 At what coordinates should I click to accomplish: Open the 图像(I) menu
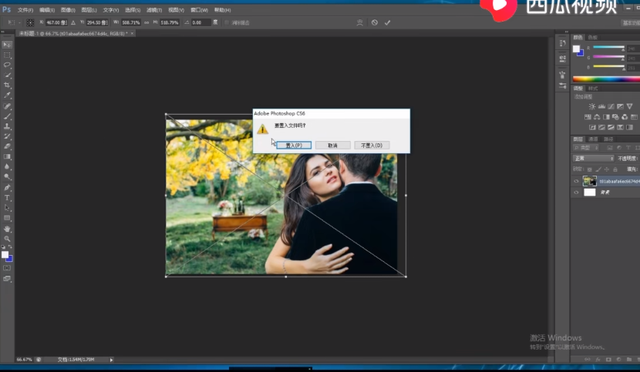[x=68, y=10]
